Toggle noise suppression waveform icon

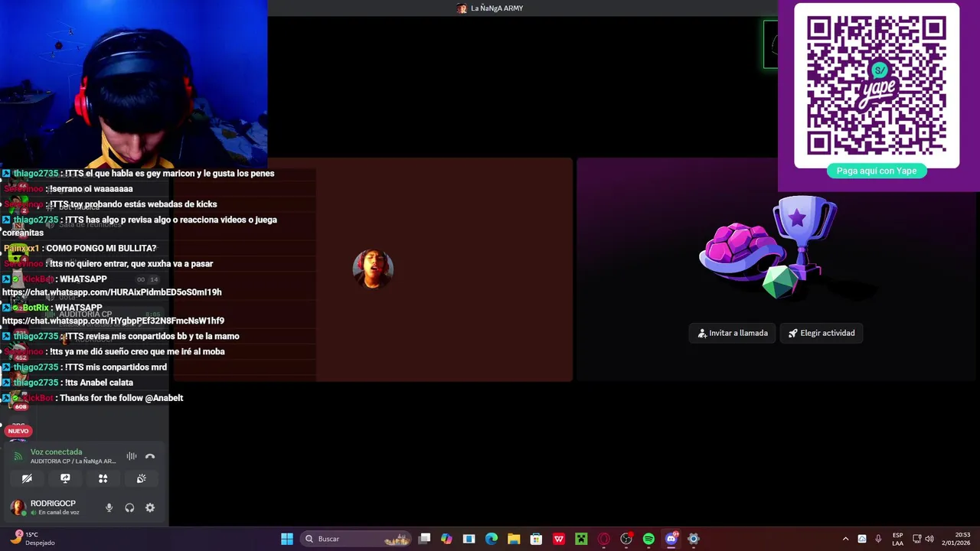point(132,456)
